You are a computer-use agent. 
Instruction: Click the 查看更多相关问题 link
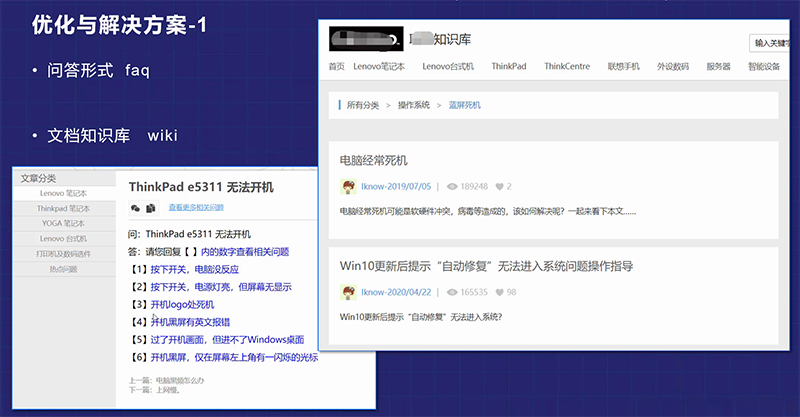point(196,207)
